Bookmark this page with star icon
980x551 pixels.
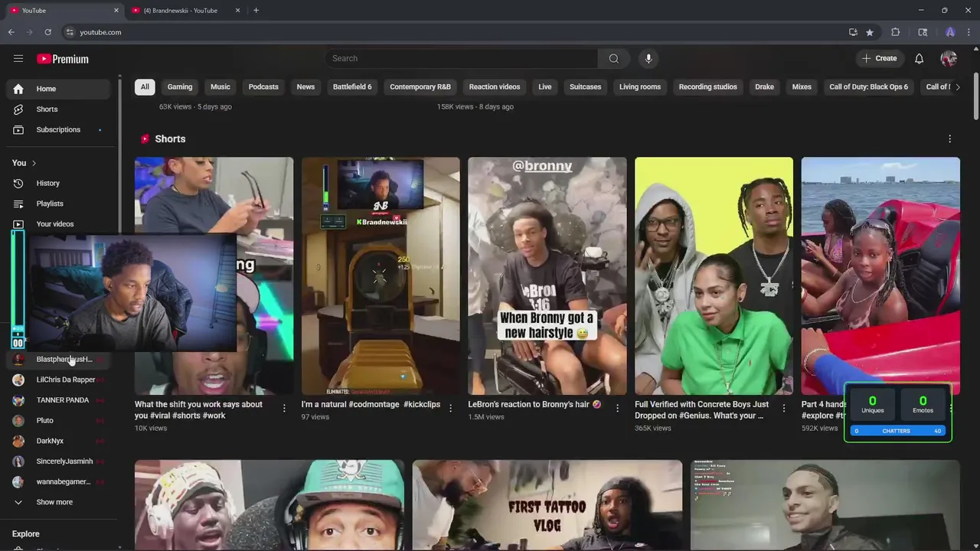coord(870,32)
